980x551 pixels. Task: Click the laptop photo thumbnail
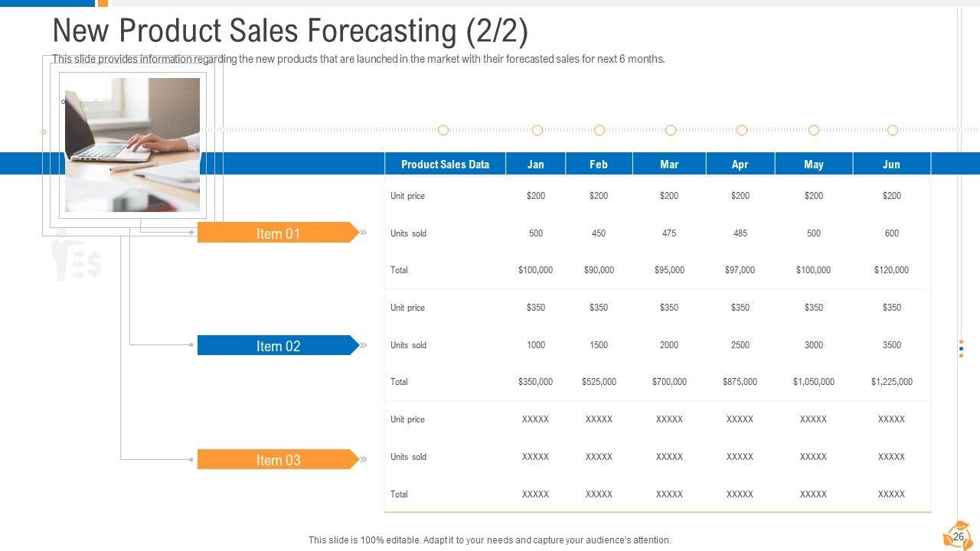pyautogui.click(x=132, y=145)
